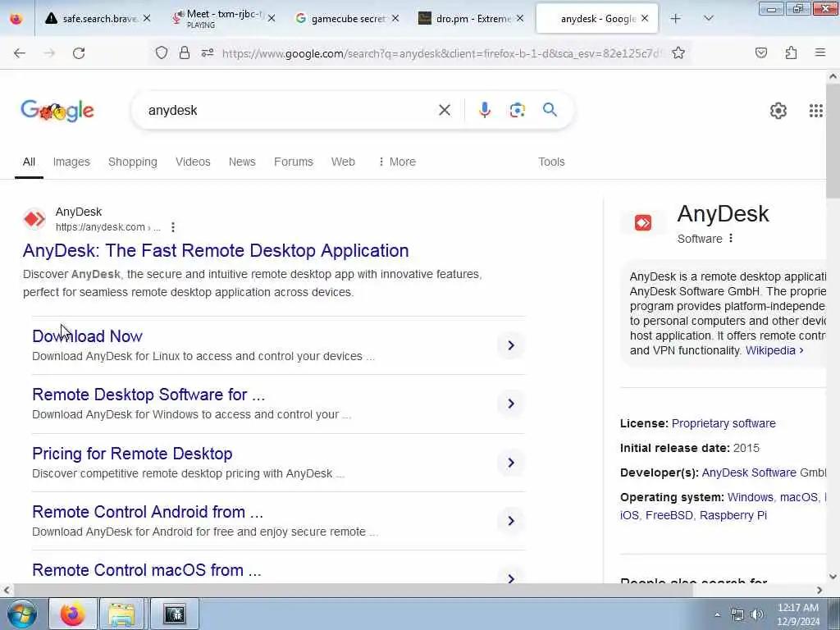Click the Proprietary software license link
Viewport: 840px width, 630px height.
click(x=724, y=423)
